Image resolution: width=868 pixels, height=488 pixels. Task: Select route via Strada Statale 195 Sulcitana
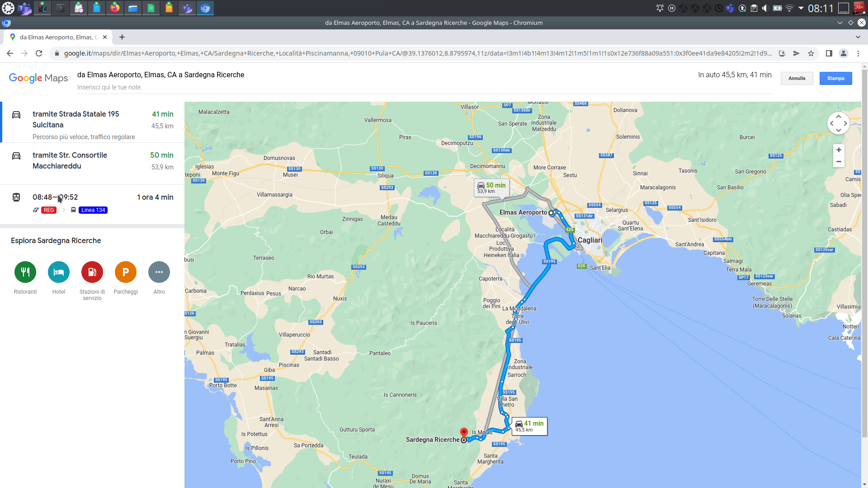(x=92, y=122)
